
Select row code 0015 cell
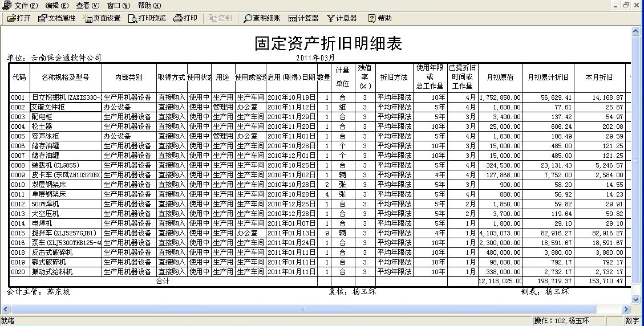point(18,233)
